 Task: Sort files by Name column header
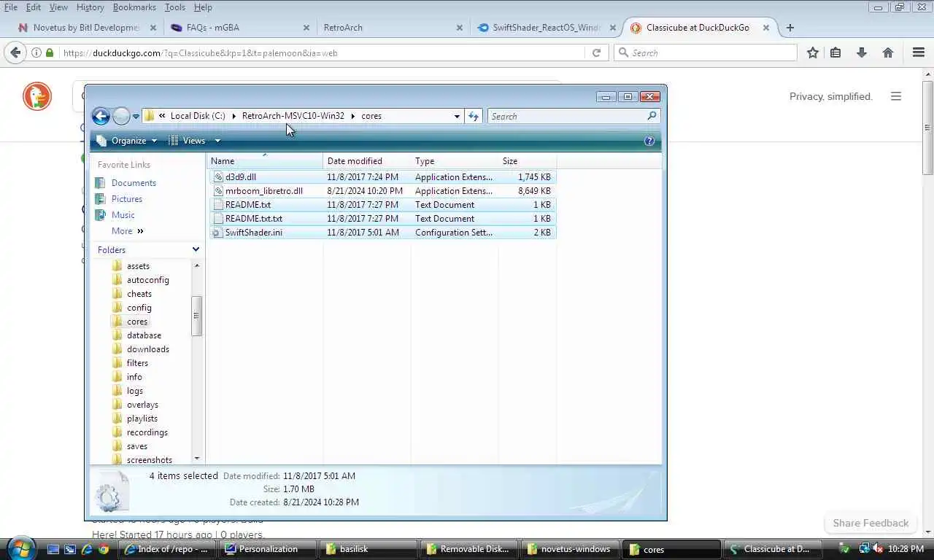click(266, 161)
